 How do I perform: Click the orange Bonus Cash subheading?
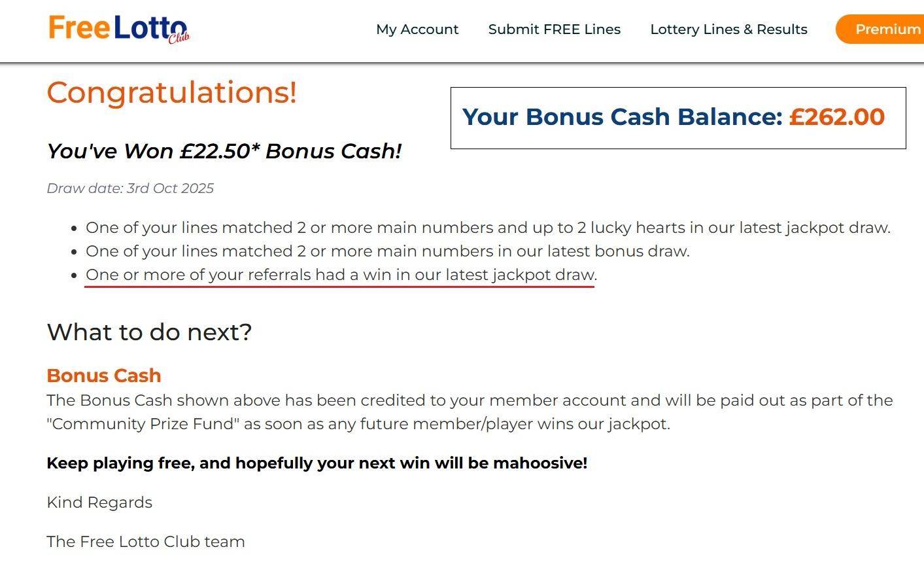click(104, 376)
